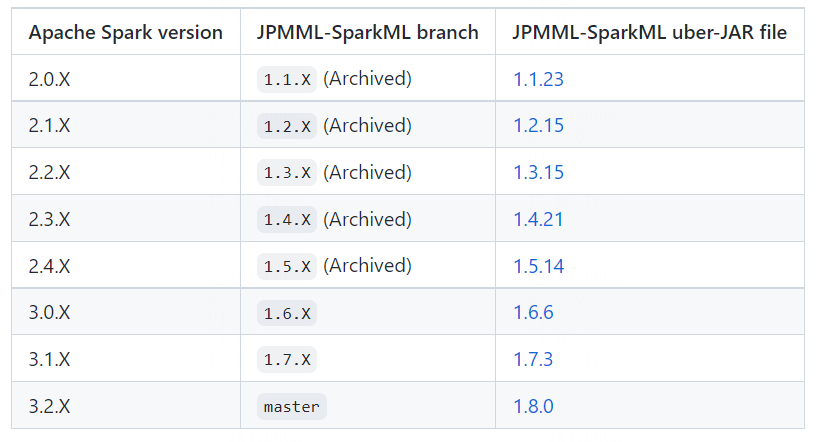Follow the 1.4.21 uber-JAR link
Image resolution: width=823 pixels, height=442 pixels.
pyautogui.click(x=538, y=219)
